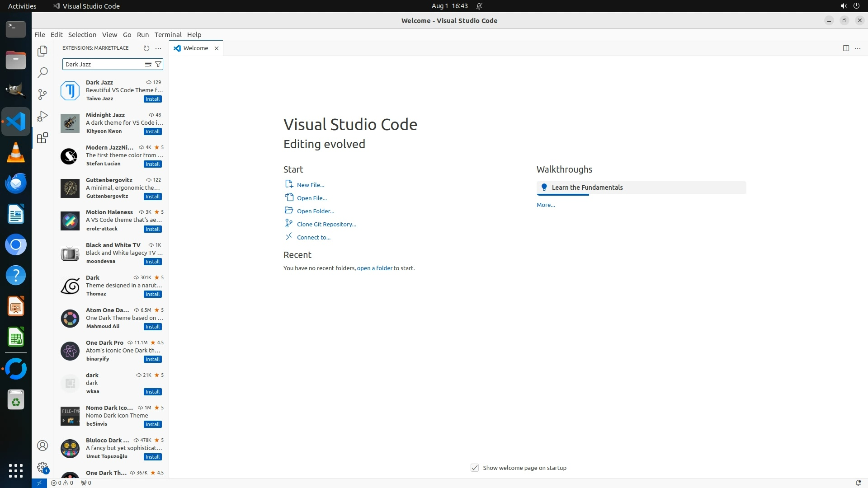The image size is (868, 488).
Task: Refresh the extensions marketplace list
Action: (146, 48)
